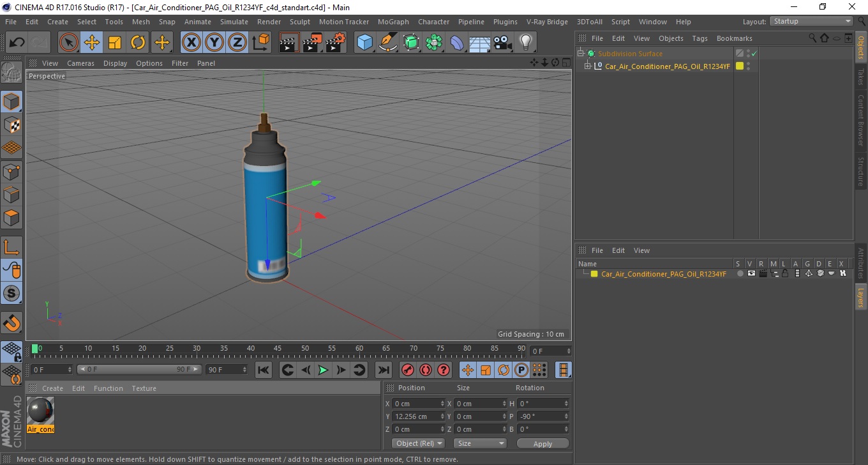The width and height of the screenshot is (868, 465).
Task: Toggle X axis lock
Action: [x=191, y=43]
